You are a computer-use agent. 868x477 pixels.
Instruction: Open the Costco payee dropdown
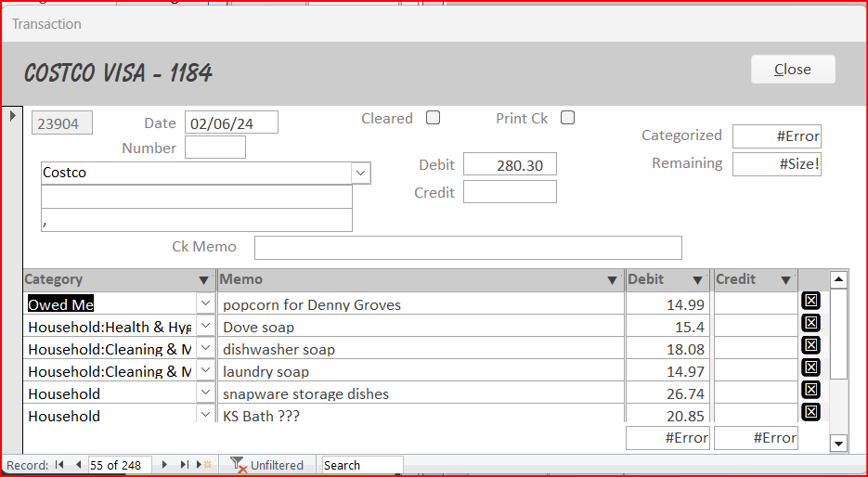pyautogui.click(x=361, y=173)
